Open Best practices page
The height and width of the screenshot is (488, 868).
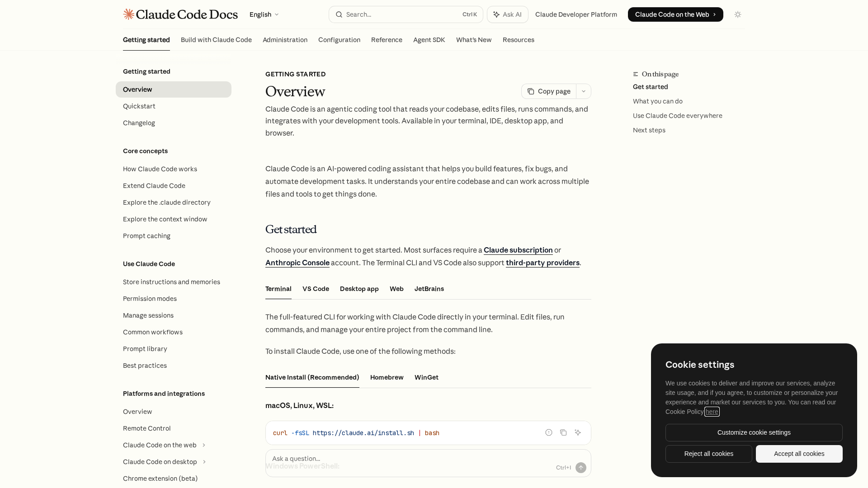click(174, 366)
